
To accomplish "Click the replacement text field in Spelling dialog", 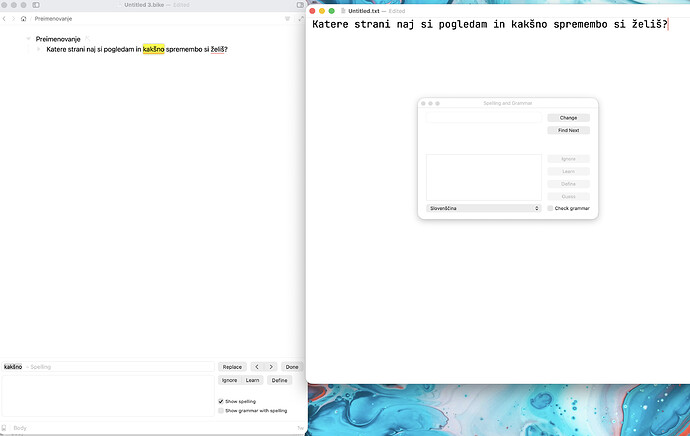I will click(484, 117).
